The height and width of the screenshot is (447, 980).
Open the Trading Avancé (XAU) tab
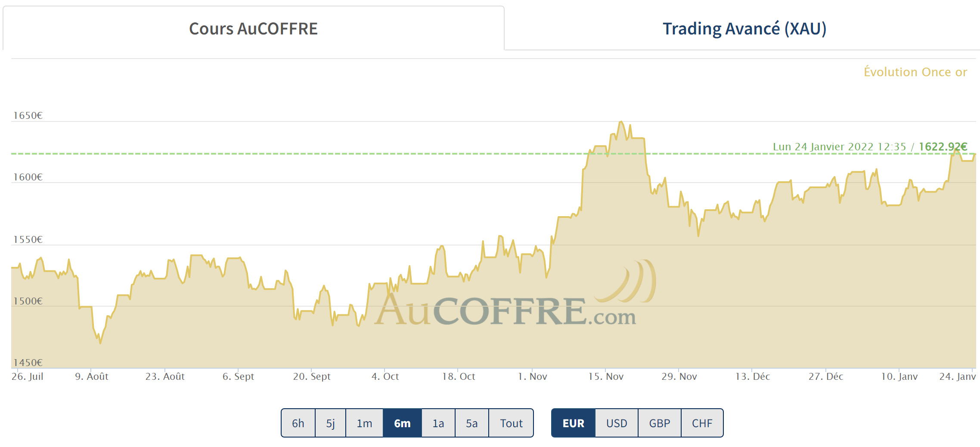click(x=744, y=29)
